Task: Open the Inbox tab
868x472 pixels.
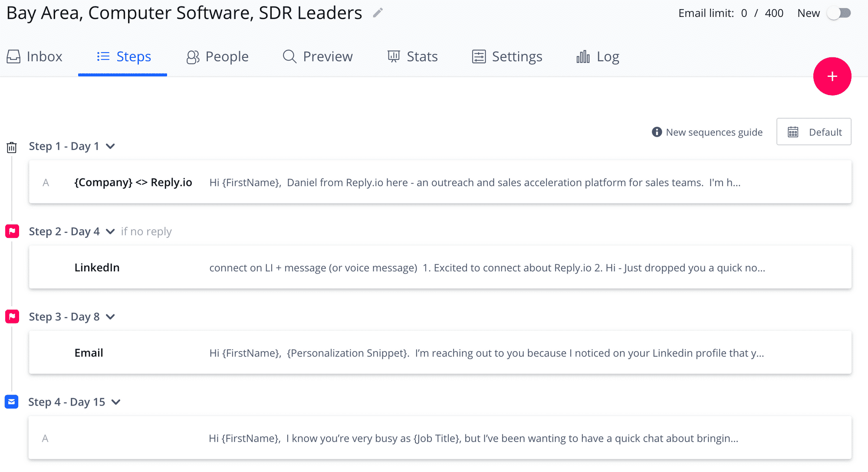Action: (x=35, y=56)
